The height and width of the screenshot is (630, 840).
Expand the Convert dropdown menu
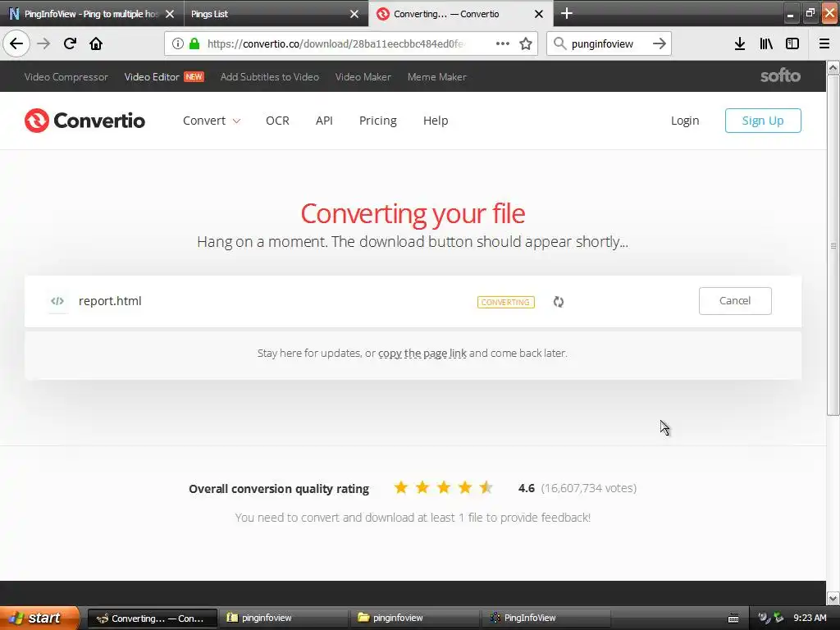coord(212,121)
